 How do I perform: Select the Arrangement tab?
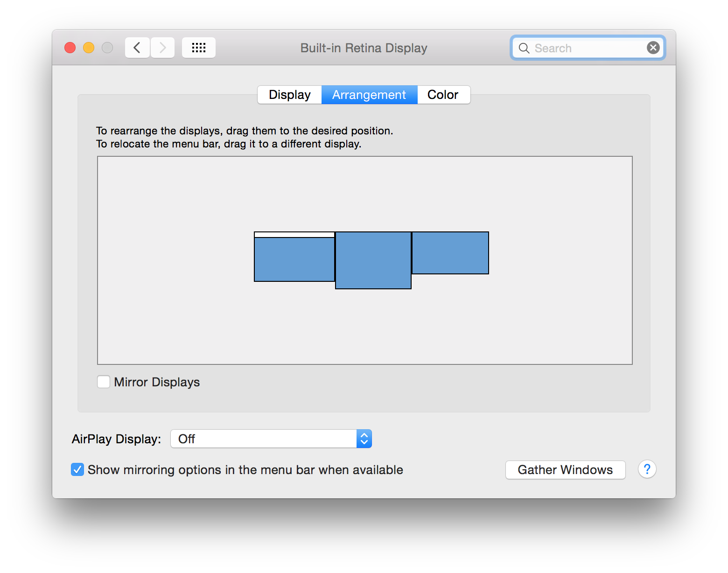coord(369,95)
